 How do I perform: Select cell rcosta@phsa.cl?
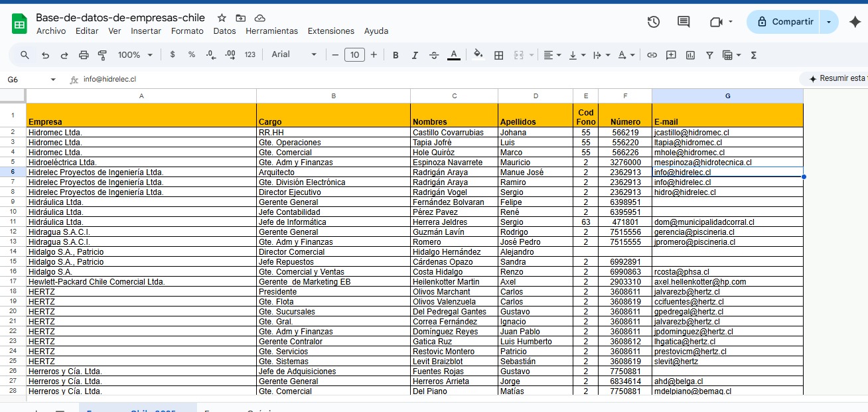point(727,272)
